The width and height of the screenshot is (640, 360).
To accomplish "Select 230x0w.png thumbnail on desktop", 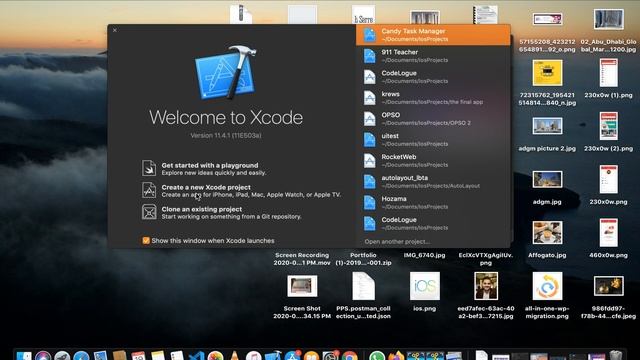I will pos(609,179).
